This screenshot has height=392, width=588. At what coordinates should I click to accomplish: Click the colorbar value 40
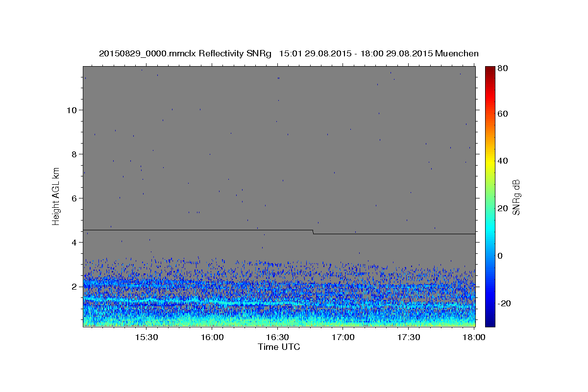[502, 161]
